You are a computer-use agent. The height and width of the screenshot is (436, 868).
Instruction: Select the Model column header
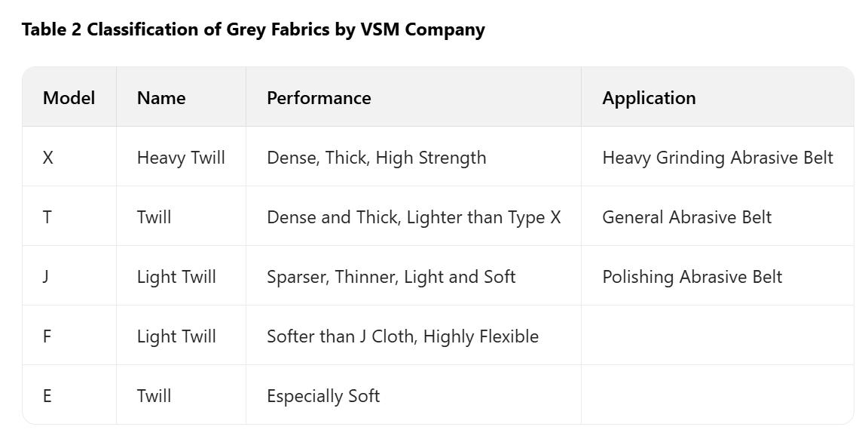69,98
